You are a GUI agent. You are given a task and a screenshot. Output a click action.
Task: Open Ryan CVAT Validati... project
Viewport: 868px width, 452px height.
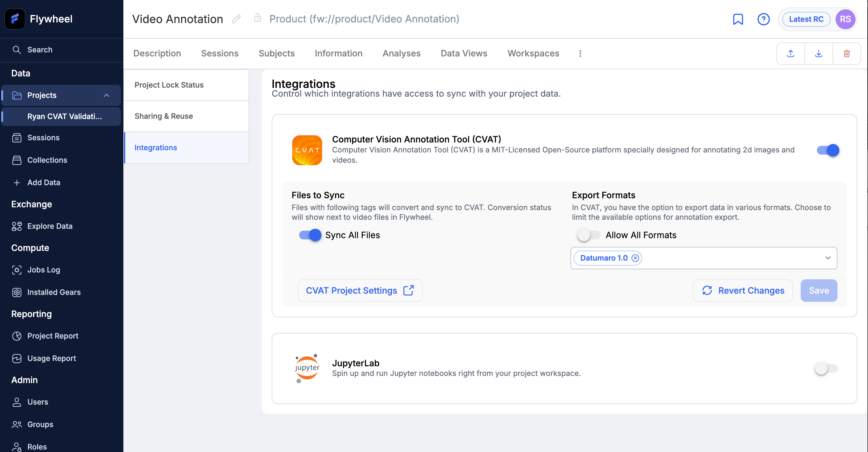point(61,116)
